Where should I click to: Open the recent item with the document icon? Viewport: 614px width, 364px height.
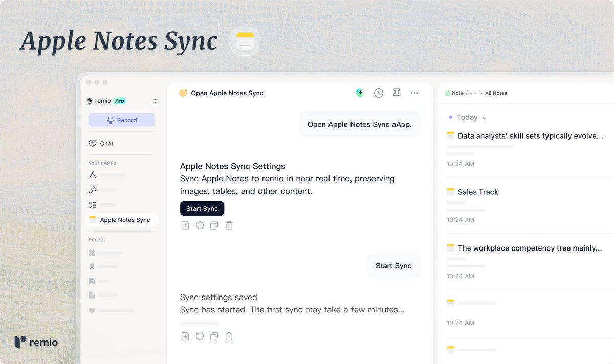tap(92, 295)
